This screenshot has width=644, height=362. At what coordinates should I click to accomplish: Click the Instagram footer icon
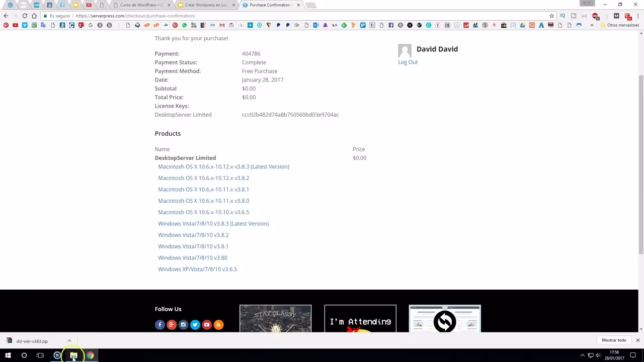(183, 325)
